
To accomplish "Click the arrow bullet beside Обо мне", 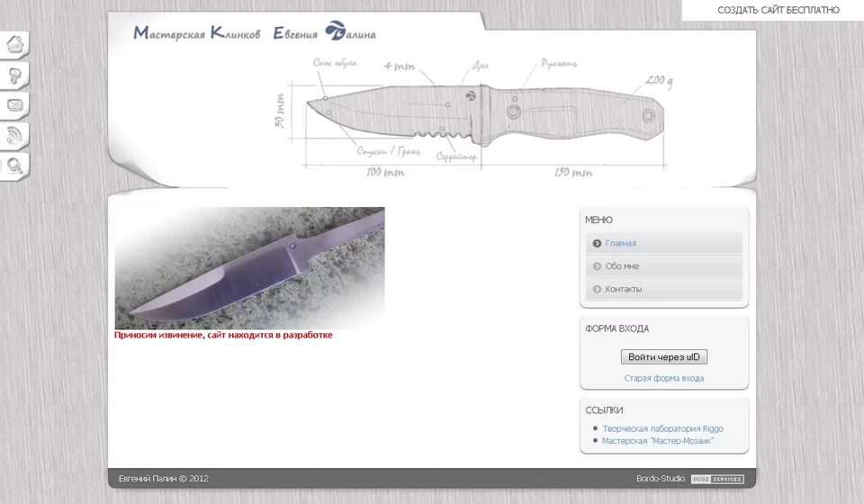I will (x=597, y=266).
